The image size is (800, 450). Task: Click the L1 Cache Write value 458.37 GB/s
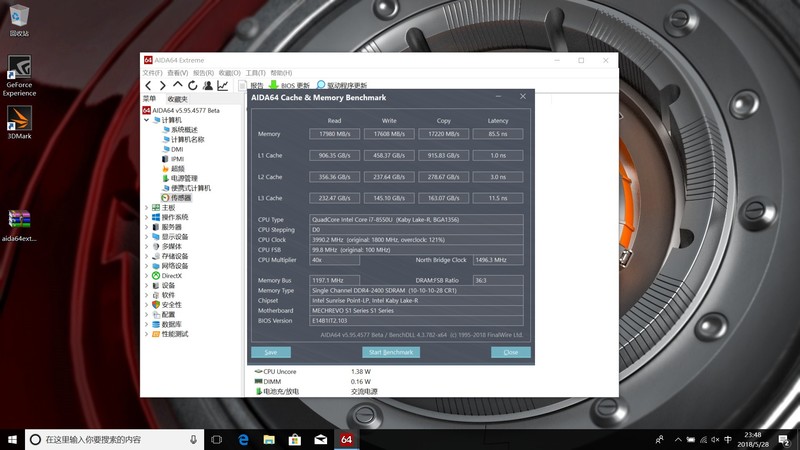[389, 155]
